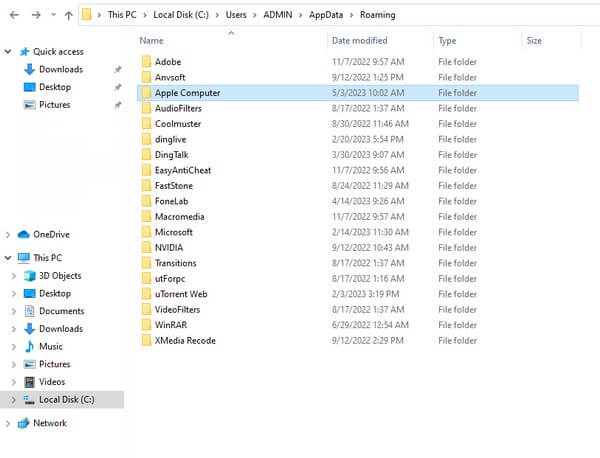600x458 pixels.
Task: Go forward with the Forward arrow
Action: [36, 15]
